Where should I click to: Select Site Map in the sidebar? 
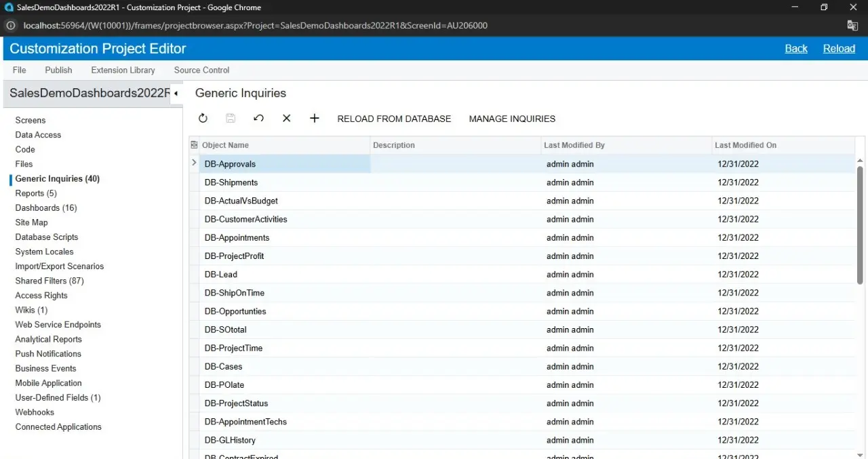point(31,222)
